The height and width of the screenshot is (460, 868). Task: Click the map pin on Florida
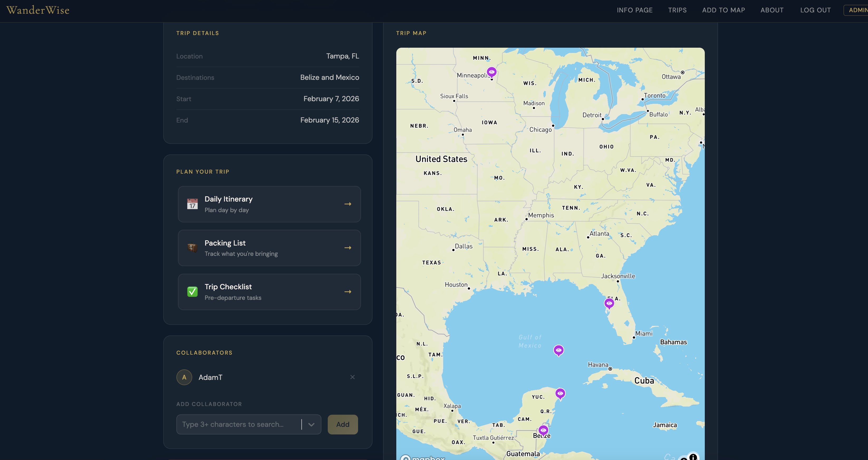(x=609, y=303)
